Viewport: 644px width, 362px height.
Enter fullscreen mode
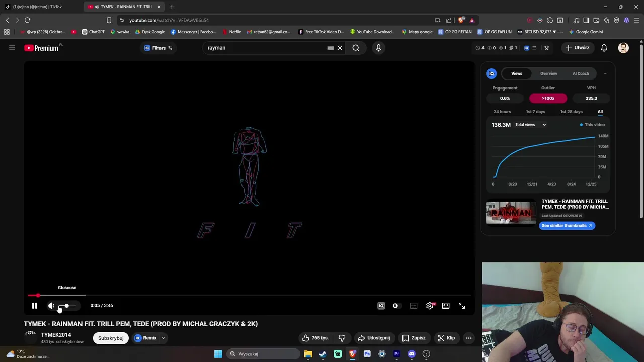pos(462,306)
